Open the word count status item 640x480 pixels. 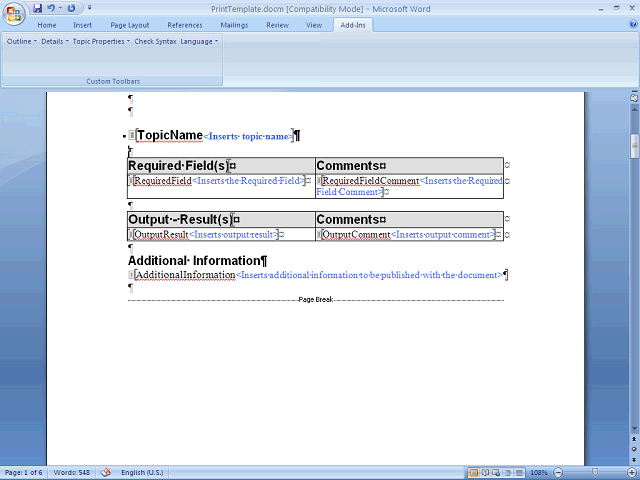tap(71, 473)
